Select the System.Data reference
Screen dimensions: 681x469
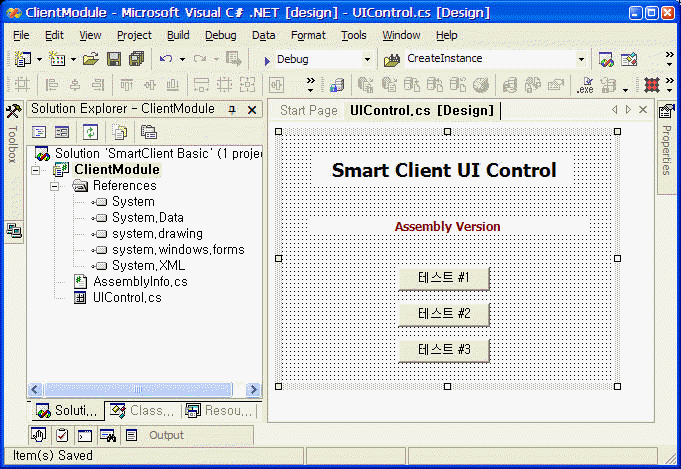click(x=148, y=218)
